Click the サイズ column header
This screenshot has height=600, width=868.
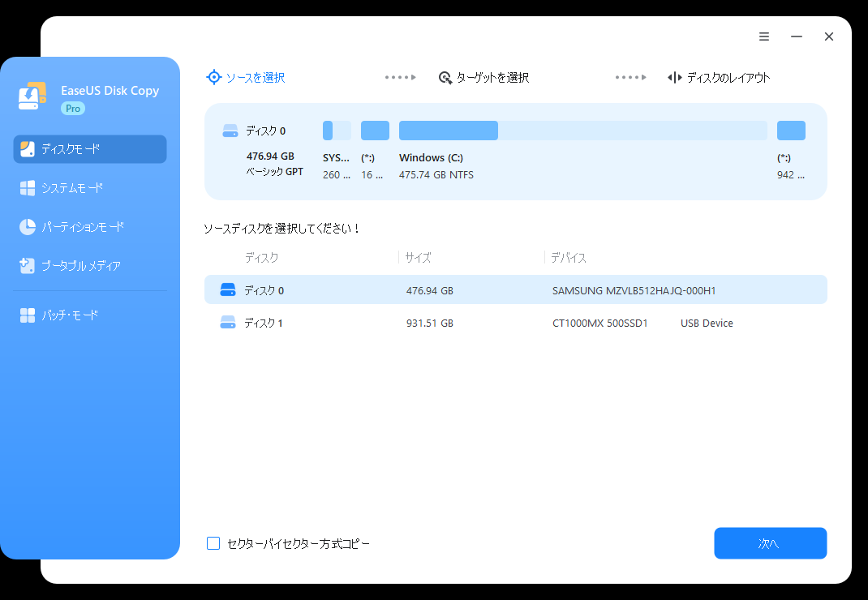(x=418, y=257)
